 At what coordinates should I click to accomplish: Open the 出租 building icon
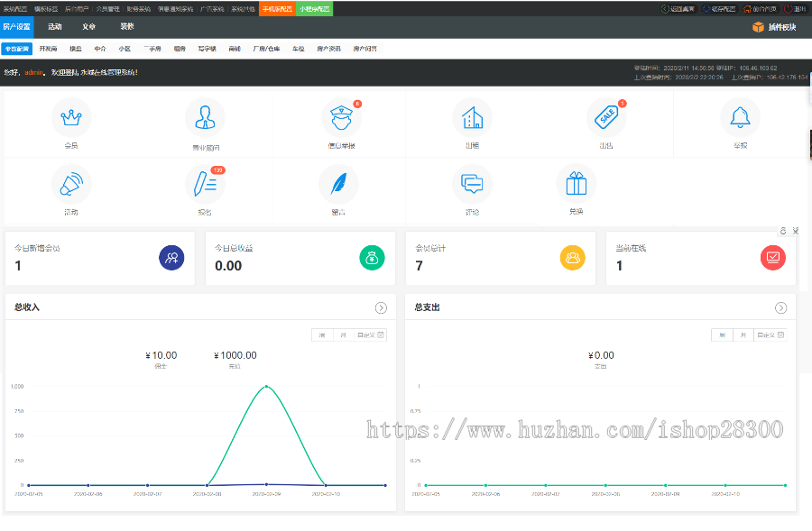(472, 118)
